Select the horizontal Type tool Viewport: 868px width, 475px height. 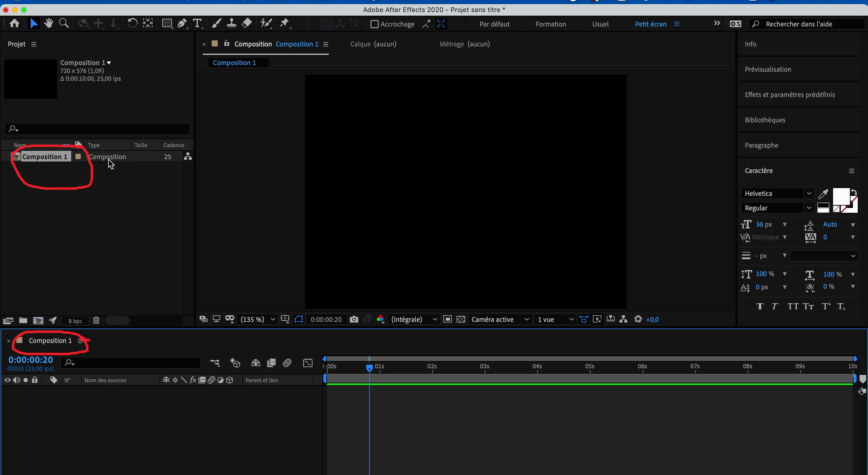198,24
